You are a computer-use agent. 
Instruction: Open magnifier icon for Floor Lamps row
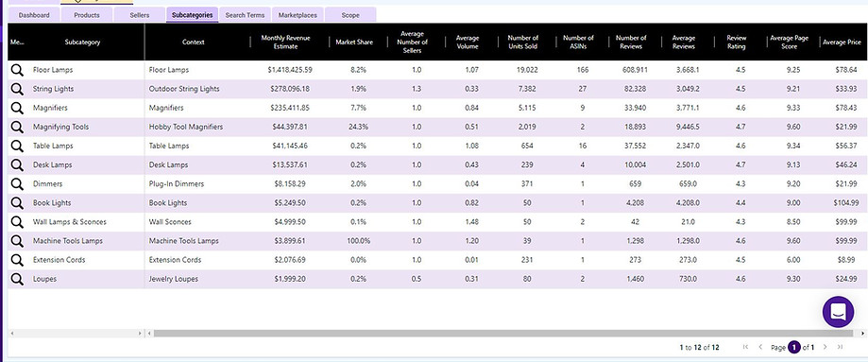17,70
